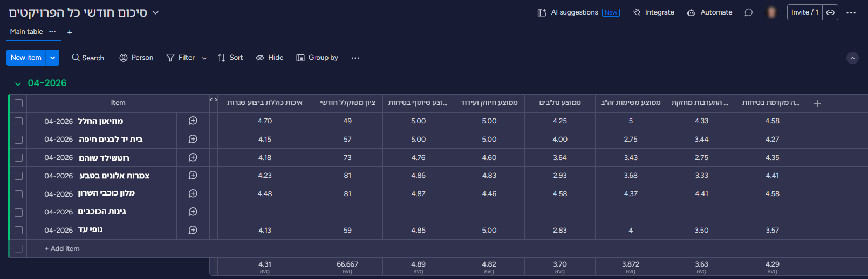Viewport: 868px width, 279px height.
Task: Open updates for בית יד לבנים חיפה row
Action: [193, 139]
